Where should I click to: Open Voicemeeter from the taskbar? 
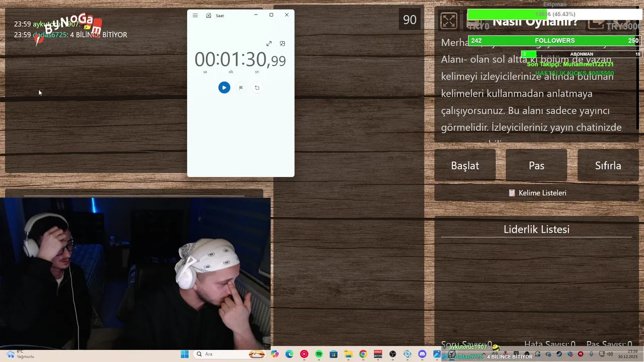[x=378, y=354]
